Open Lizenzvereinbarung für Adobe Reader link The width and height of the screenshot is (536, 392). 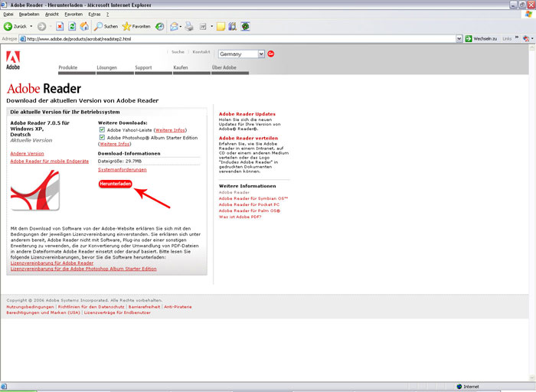pyautogui.click(x=52, y=263)
